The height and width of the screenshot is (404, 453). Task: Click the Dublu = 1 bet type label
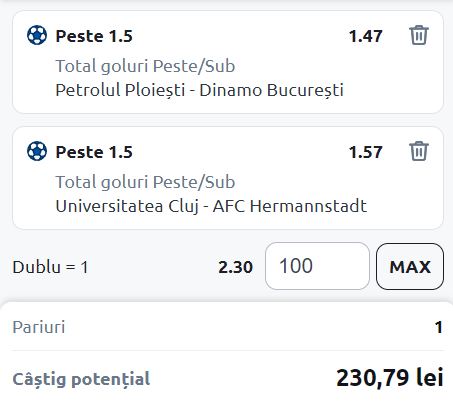(x=50, y=267)
